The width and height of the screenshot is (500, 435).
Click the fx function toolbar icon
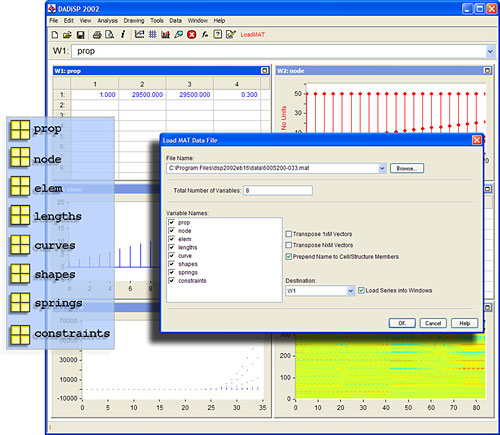pyautogui.click(x=205, y=34)
